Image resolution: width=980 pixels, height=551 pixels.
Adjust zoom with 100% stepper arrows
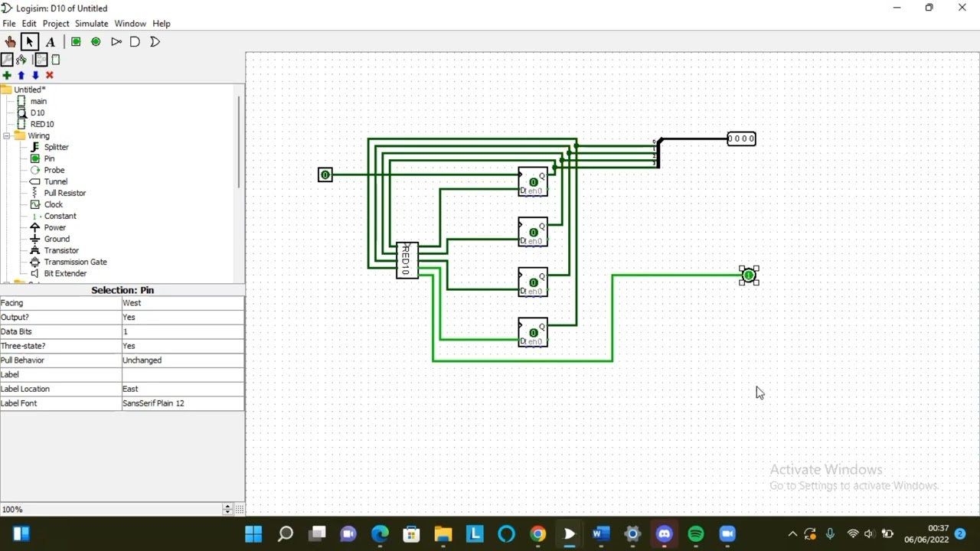(x=227, y=509)
